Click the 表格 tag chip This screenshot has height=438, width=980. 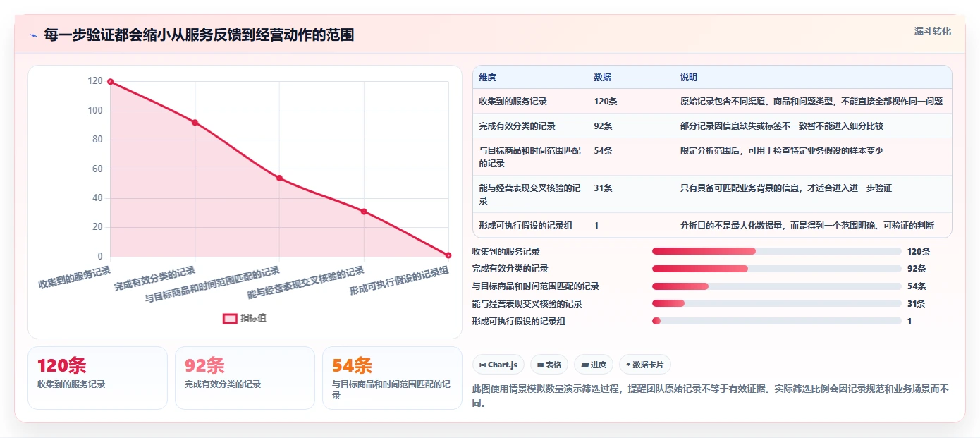pos(549,365)
